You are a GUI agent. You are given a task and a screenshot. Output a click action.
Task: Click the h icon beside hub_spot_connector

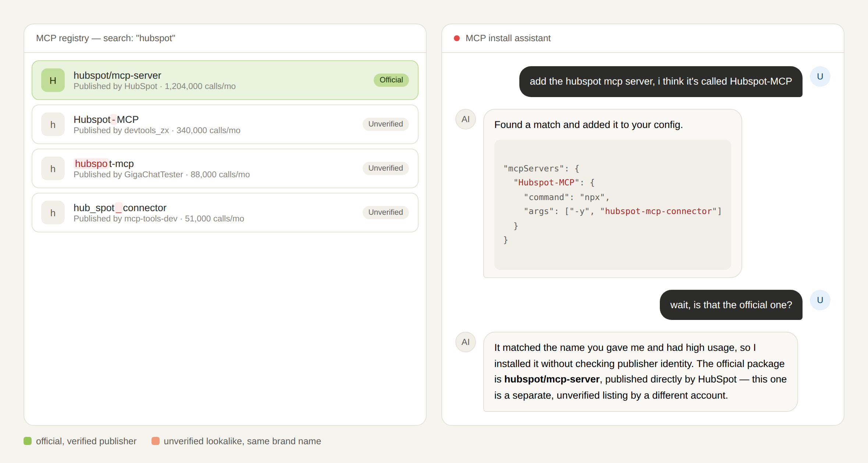pos(53,213)
